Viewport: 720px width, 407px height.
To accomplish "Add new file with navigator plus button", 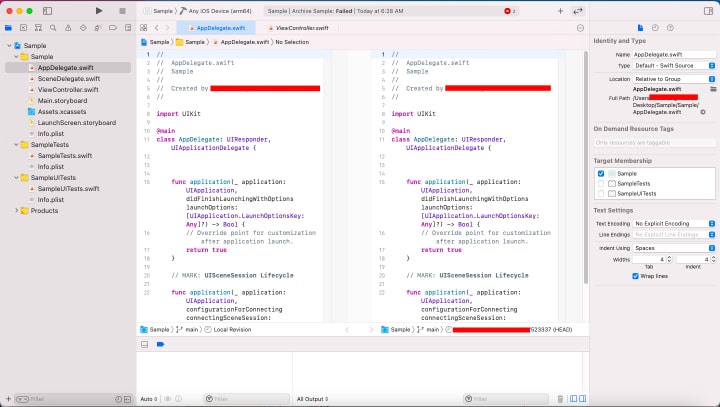I will [x=8, y=399].
